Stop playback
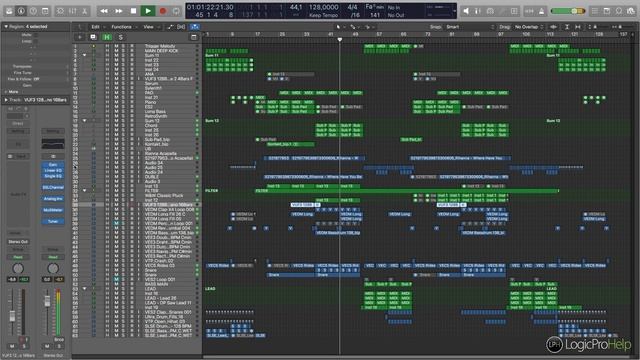The width and height of the screenshot is (640, 360). pos(133,11)
